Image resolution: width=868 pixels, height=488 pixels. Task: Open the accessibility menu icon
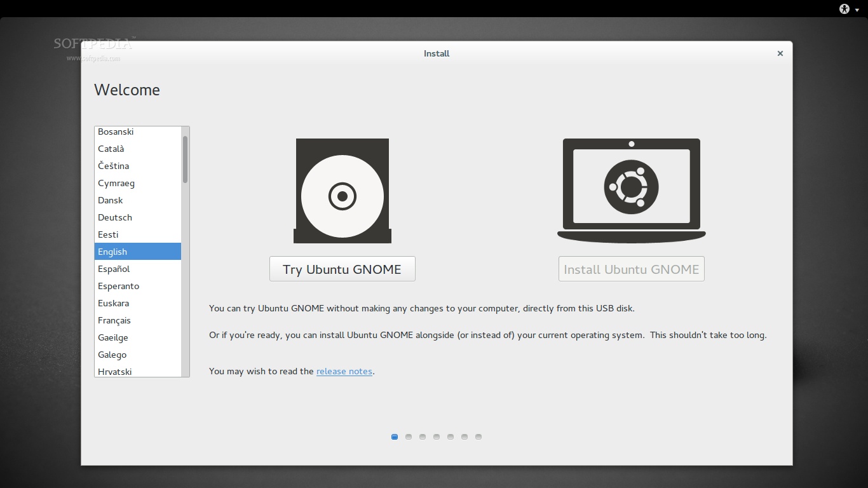(x=844, y=9)
